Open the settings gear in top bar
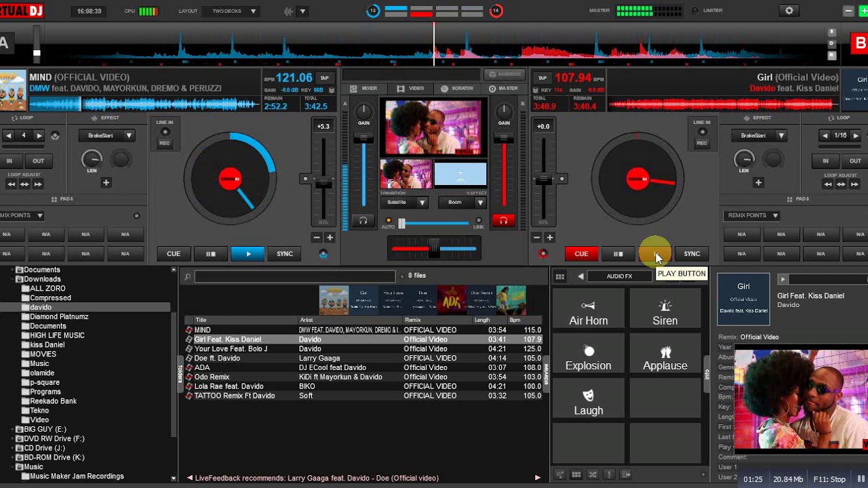 tap(789, 11)
